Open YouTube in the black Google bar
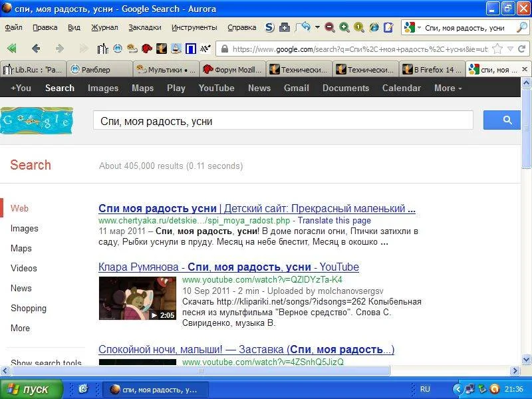This screenshot has height=399, width=532. [217, 88]
